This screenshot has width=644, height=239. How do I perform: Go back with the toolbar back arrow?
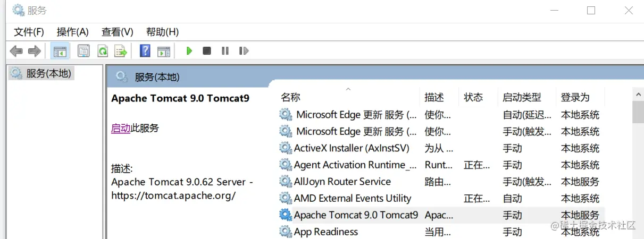16,51
